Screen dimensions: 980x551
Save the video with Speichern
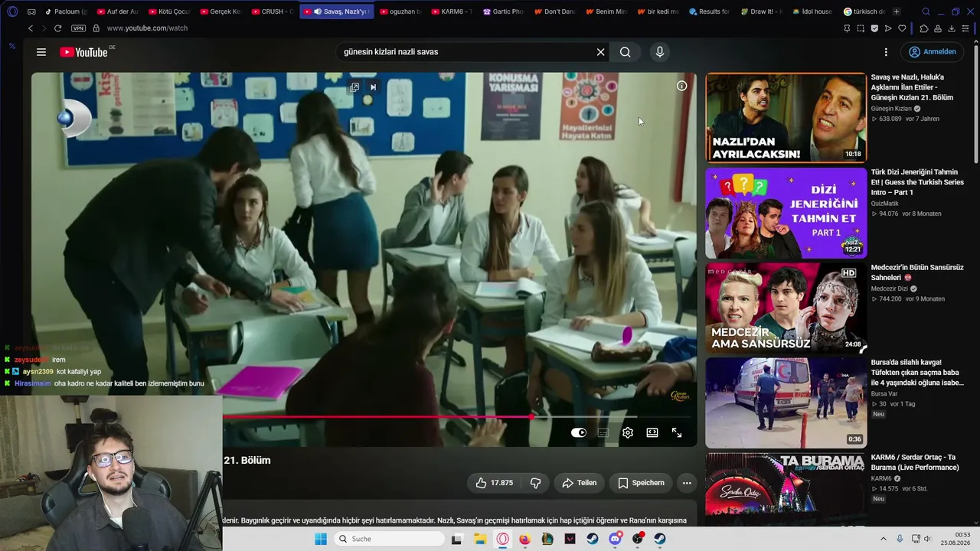(641, 483)
